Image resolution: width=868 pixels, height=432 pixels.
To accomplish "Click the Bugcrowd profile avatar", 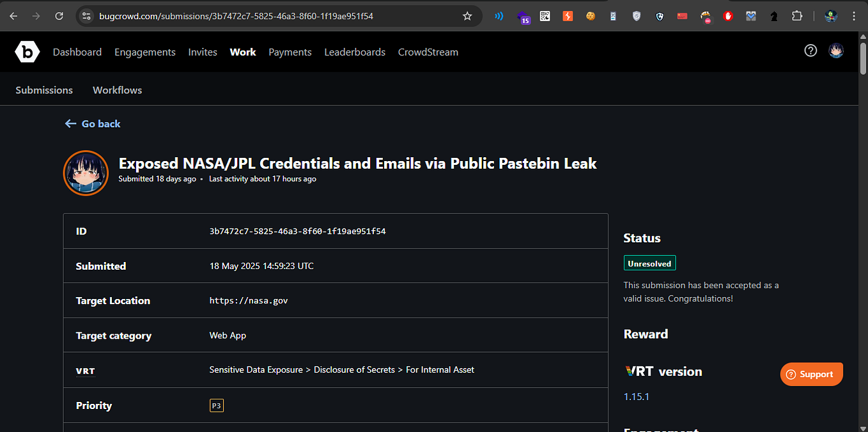I will click(x=836, y=50).
